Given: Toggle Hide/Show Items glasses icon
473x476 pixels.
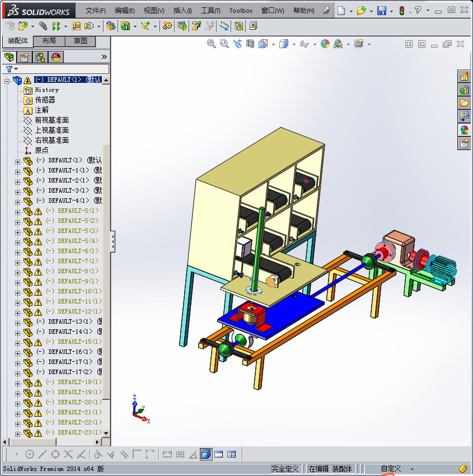Looking at the screenshot, I should pyautogui.click(x=305, y=44).
